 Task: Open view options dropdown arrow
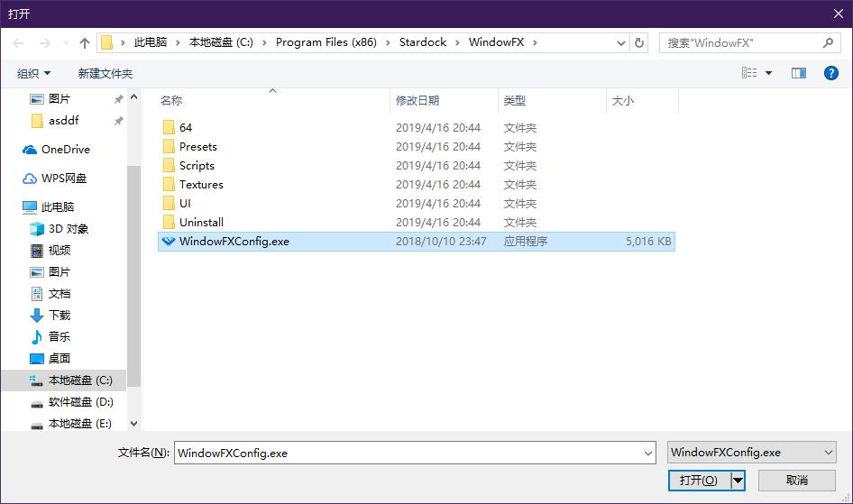click(768, 73)
